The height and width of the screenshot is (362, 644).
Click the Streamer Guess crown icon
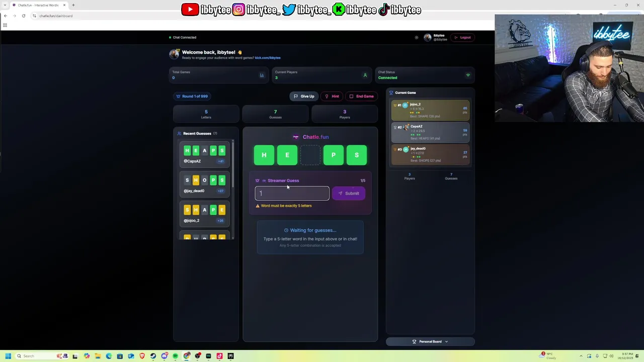(x=258, y=180)
